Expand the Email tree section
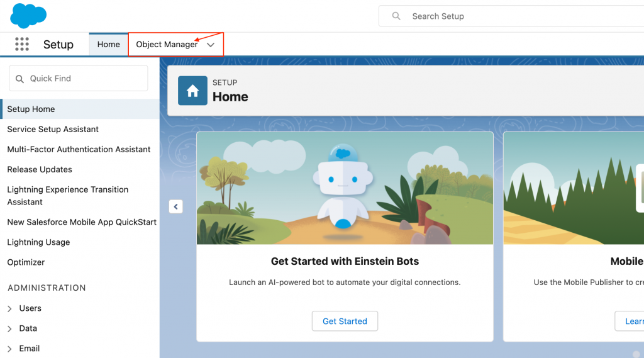 pos(9,349)
